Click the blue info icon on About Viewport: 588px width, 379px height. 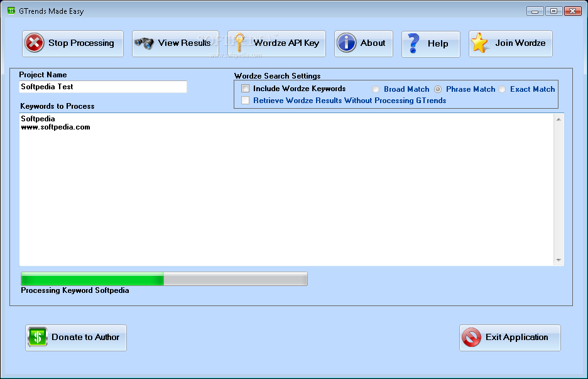point(347,43)
